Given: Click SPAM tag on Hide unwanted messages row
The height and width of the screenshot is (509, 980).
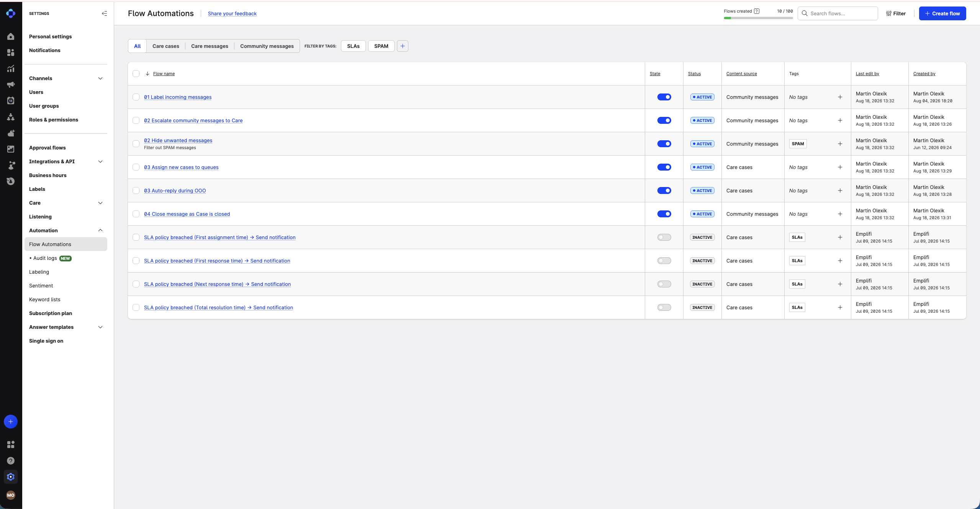Looking at the screenshot, I should coord(798,144).
